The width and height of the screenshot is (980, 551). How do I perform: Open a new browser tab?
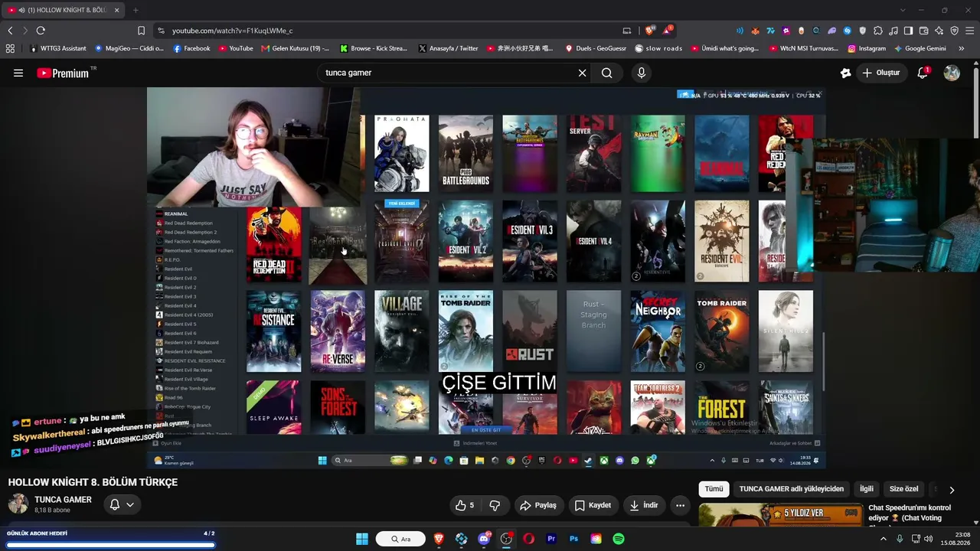pos(136,10)
